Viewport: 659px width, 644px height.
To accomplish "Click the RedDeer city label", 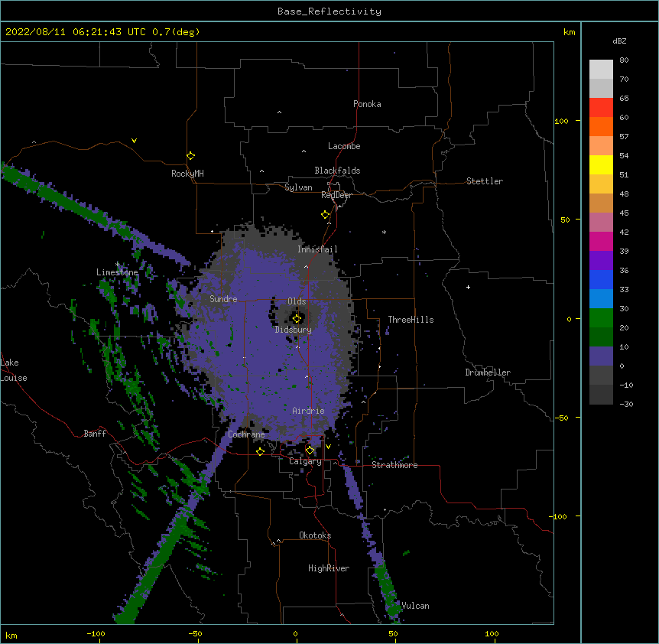I will click(336, 195).
